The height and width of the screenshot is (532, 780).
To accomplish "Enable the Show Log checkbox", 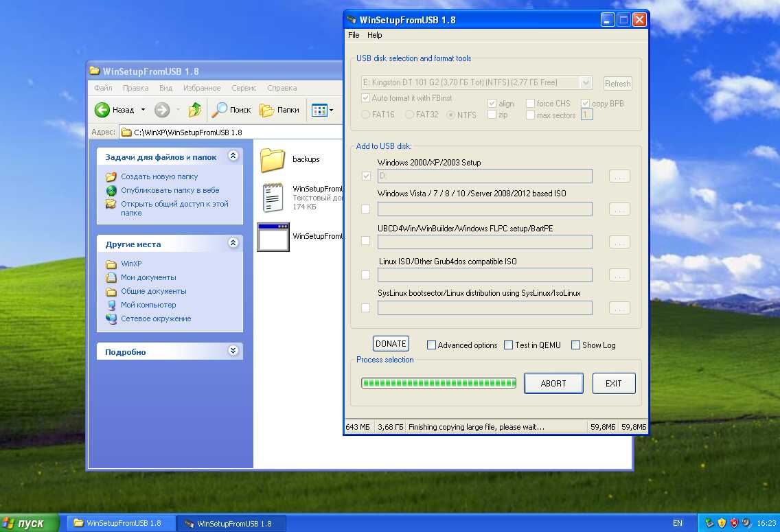I will point(576,345).
